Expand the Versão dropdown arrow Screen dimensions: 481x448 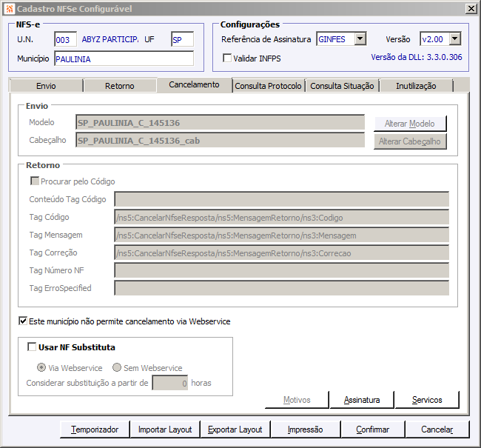[455, 39]
